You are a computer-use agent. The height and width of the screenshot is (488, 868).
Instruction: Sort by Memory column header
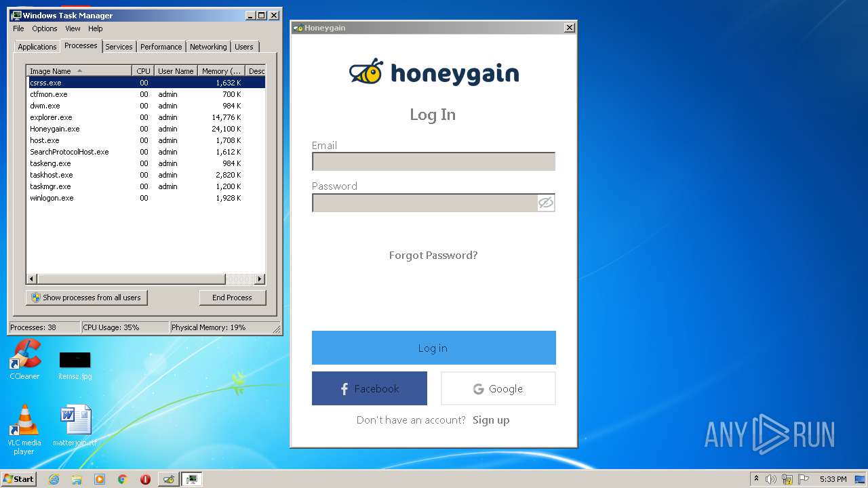click(x=221, y=71)
